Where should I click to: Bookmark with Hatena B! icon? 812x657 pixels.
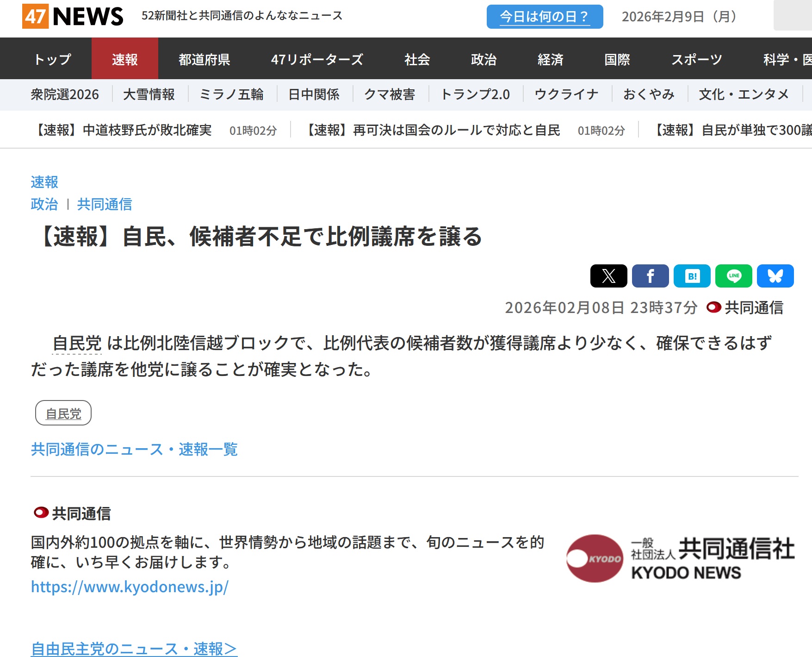click(692, 276)
